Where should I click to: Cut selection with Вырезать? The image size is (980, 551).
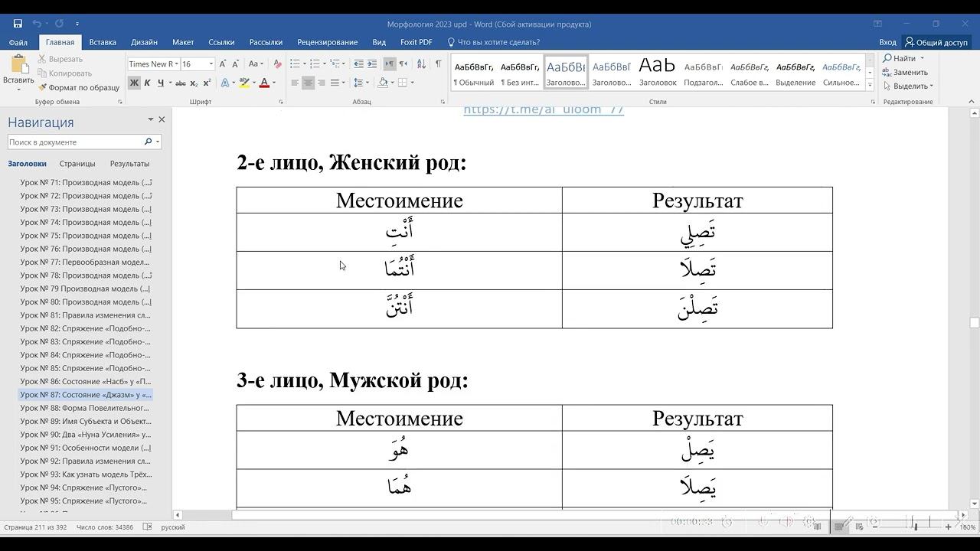pyautogui.click(x=60, y=59)
